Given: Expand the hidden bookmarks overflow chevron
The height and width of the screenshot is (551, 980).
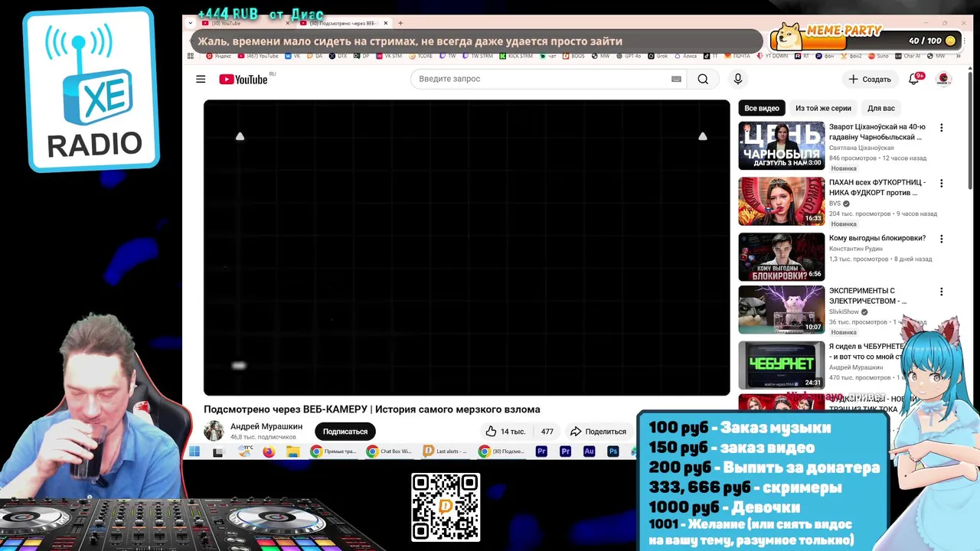Looking at the screenshot, I should point(958,56).
